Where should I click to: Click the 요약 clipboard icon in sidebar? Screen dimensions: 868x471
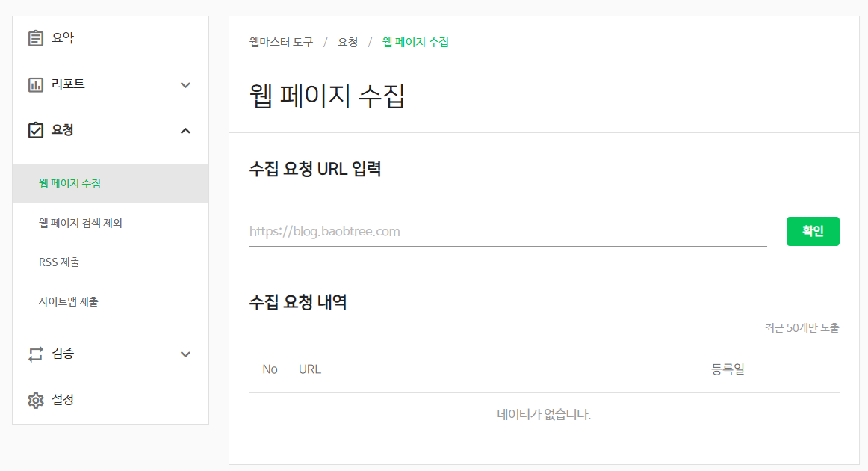click(35, 37)
